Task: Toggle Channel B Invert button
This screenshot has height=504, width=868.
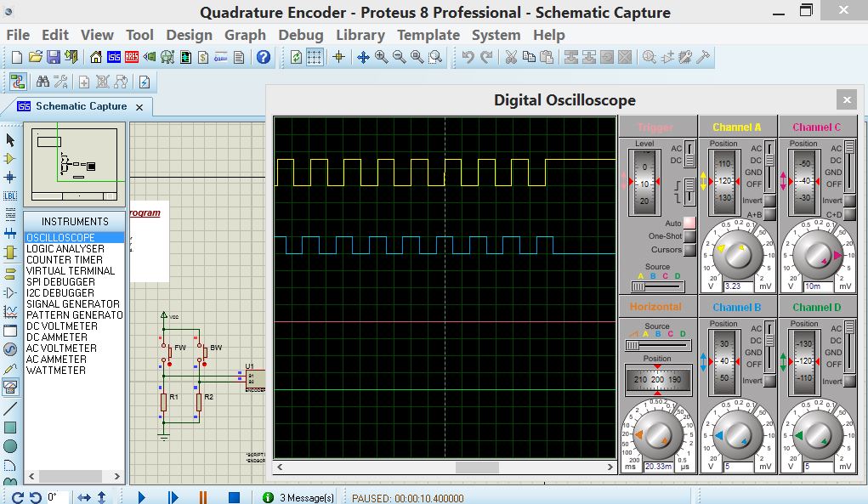Action: coord(770,381)
